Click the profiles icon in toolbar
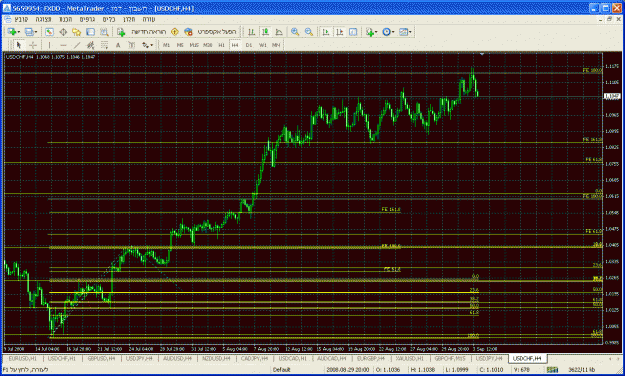The height and width of the screenshot is (376, 625). click(29, 32)
